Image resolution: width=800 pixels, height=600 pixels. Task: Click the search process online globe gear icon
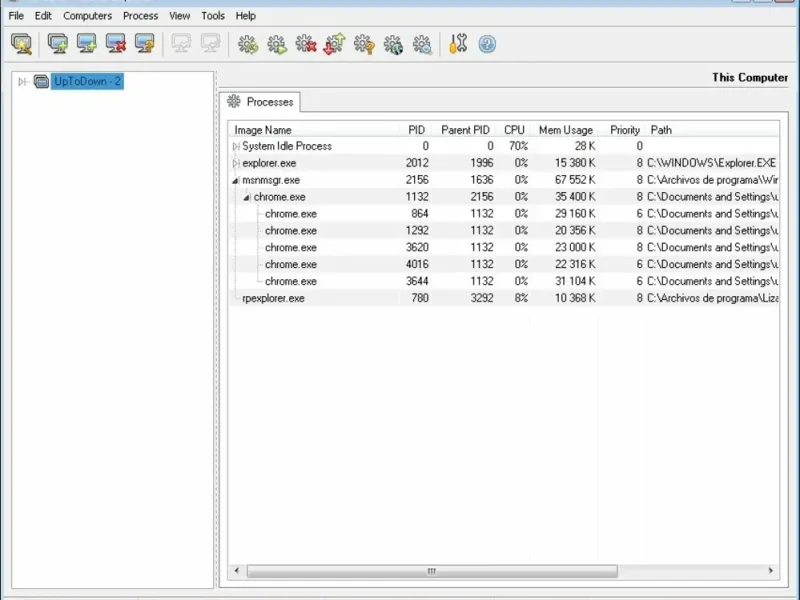point(393,44)
